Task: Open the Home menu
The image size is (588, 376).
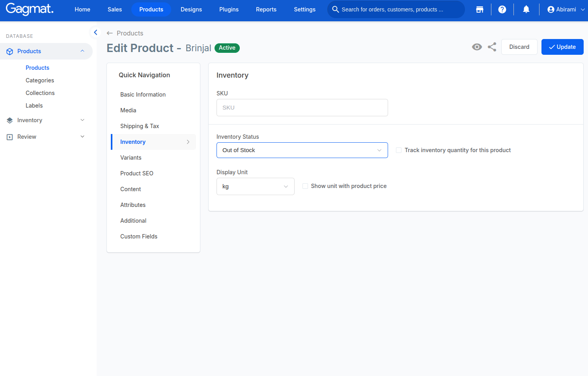Action: (x=82, y=9)
